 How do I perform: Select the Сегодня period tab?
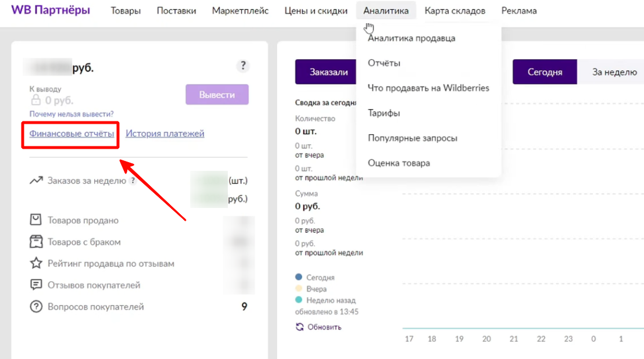click(x=545, y=72)
